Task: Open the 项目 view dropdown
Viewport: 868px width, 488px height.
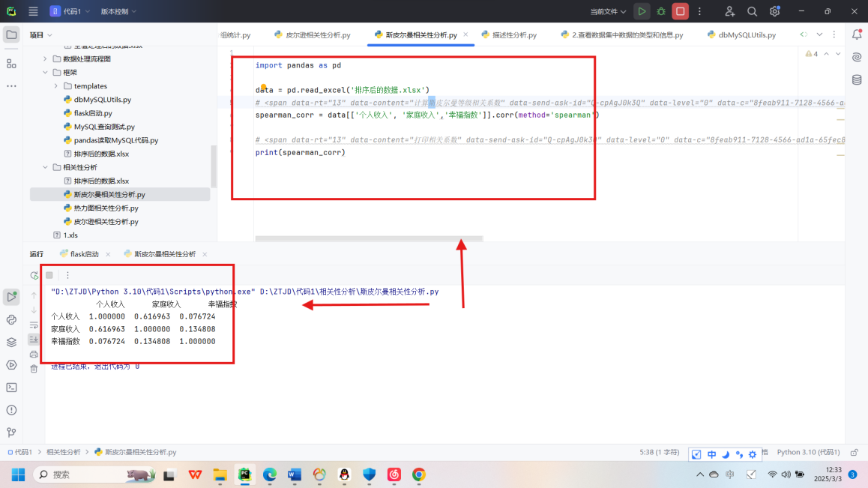Action: (41, 35)
